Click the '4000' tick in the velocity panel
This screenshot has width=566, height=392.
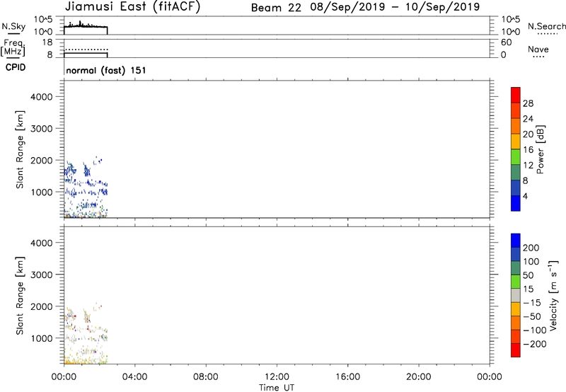[42, 243]
